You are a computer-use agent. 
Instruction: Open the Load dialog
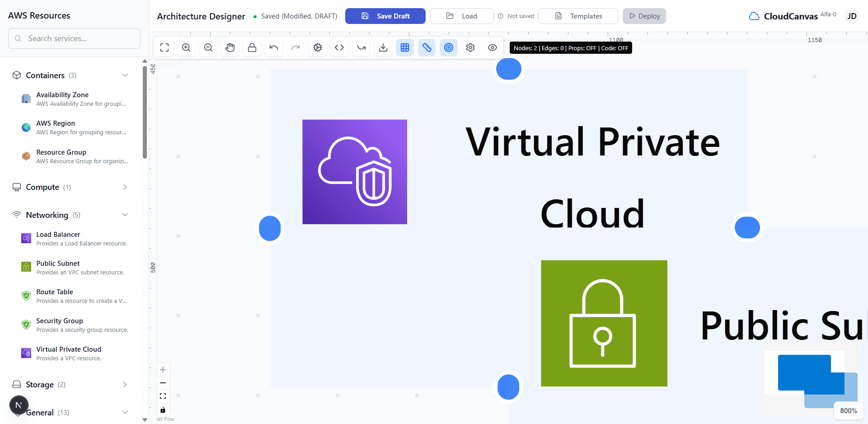[461, 16]
